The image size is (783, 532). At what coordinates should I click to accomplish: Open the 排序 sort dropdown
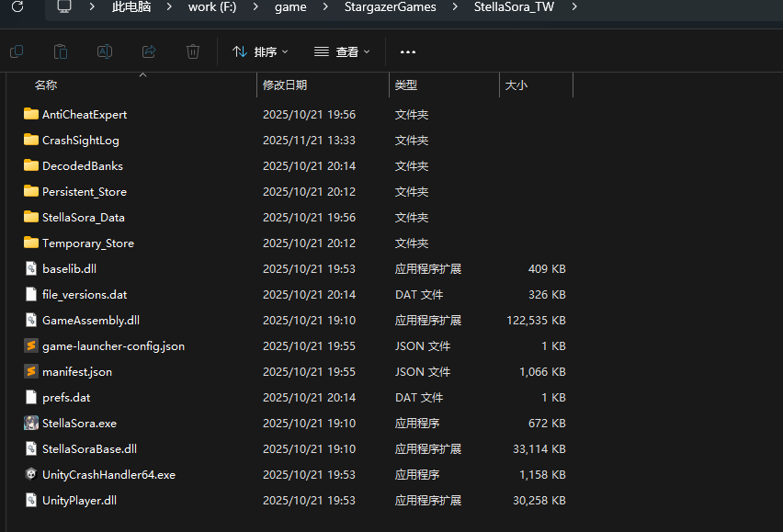(260, 51)
